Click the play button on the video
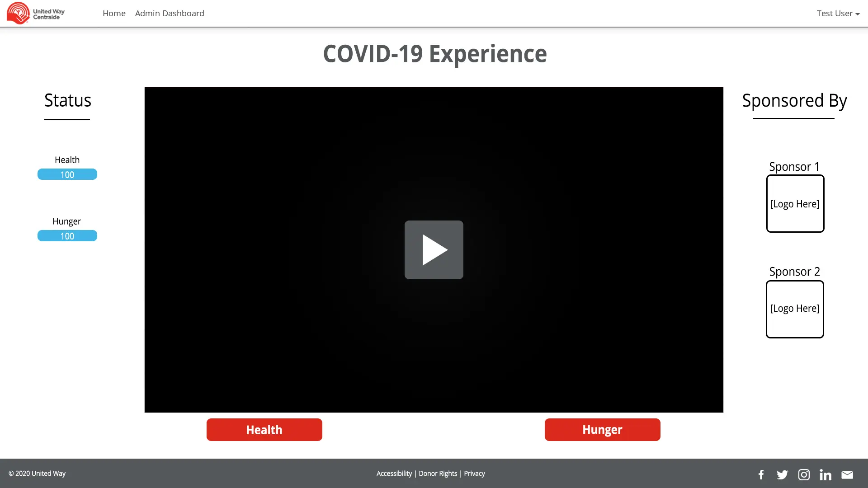The width and height of the screenshot is (868, 488). (x=434, y=250)
